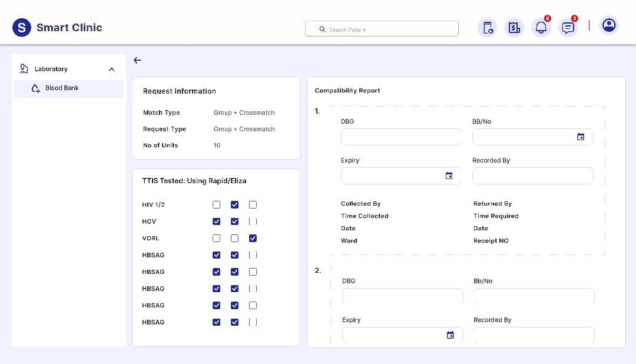636x364 pixels.
Task: Click the Bb/No input in report 2
Action: click(534, 296)
